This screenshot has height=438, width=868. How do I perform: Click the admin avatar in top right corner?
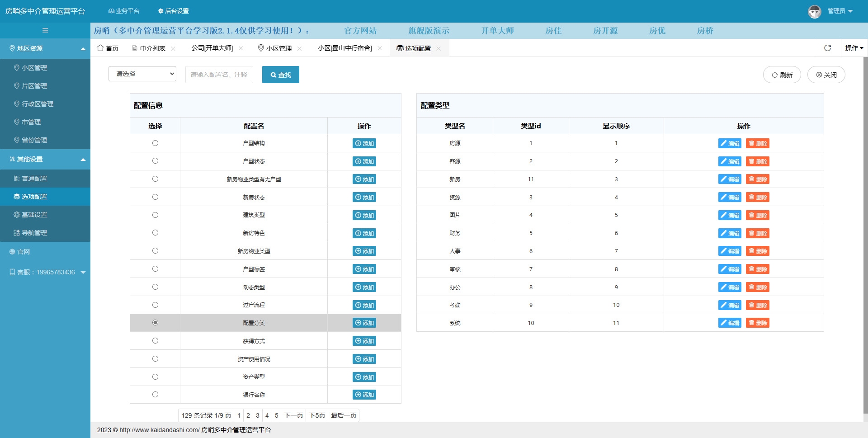(815, 11)
